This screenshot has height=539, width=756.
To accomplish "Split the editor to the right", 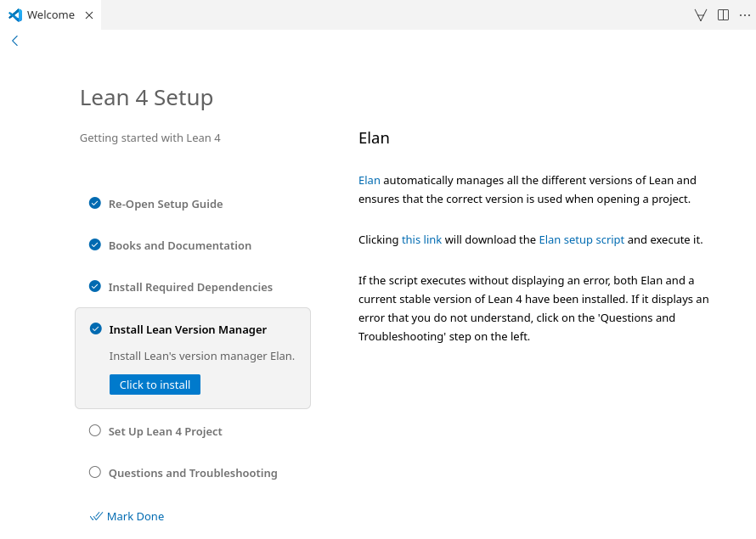I will point(723,15).
